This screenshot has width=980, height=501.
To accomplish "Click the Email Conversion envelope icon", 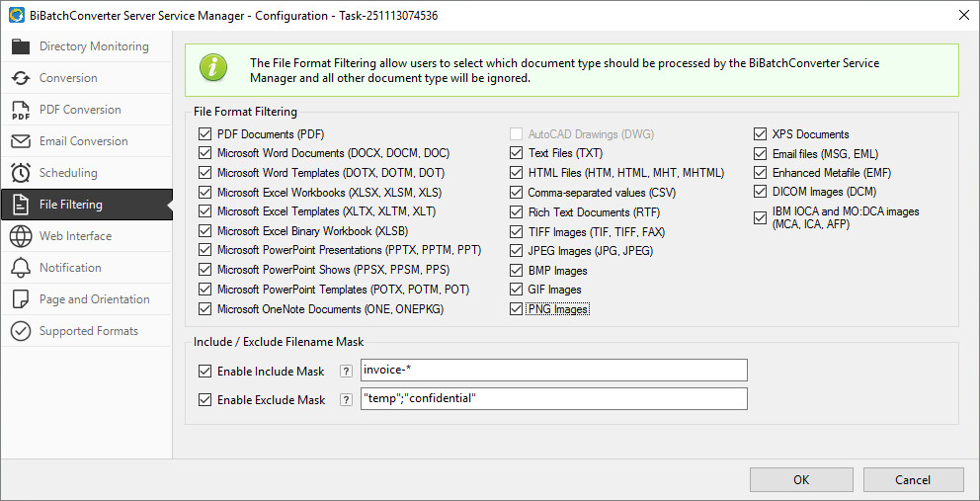I will (21, 141).
